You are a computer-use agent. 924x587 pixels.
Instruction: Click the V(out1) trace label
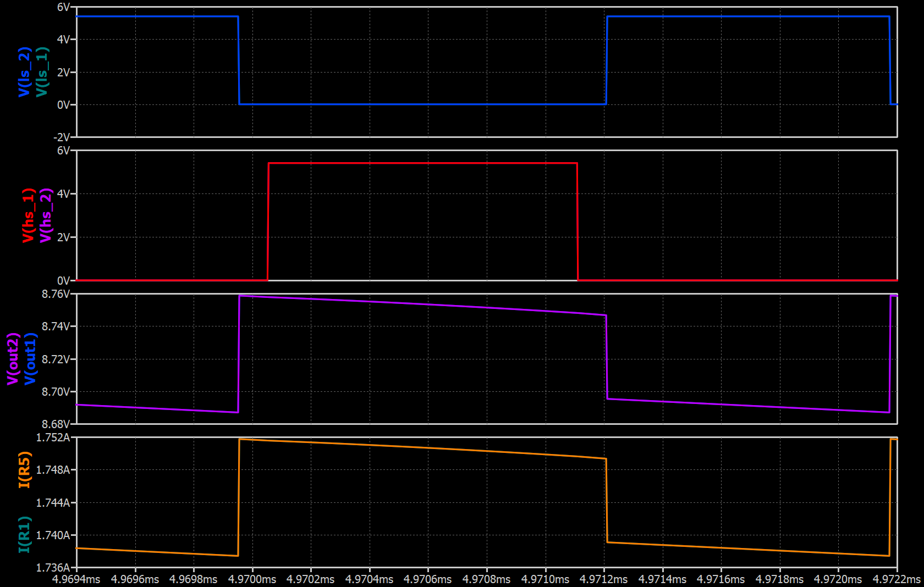[x=30, y=359]
